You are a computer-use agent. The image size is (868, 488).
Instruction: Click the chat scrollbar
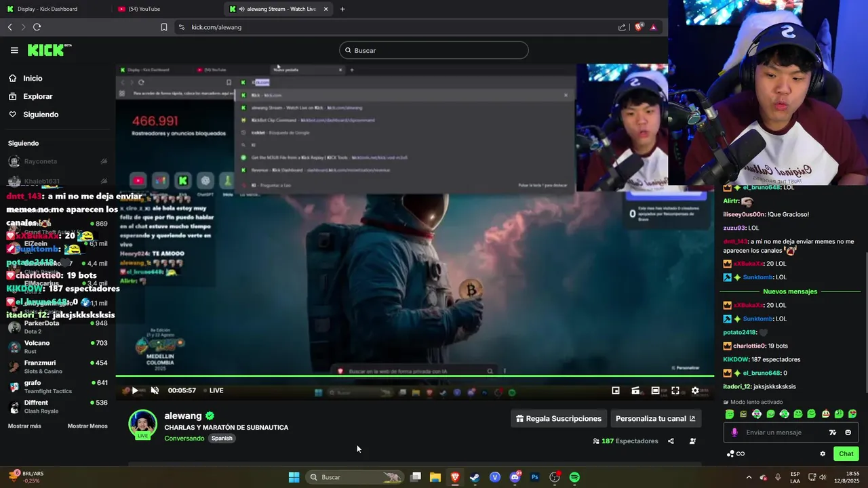[x=865, y=323]
